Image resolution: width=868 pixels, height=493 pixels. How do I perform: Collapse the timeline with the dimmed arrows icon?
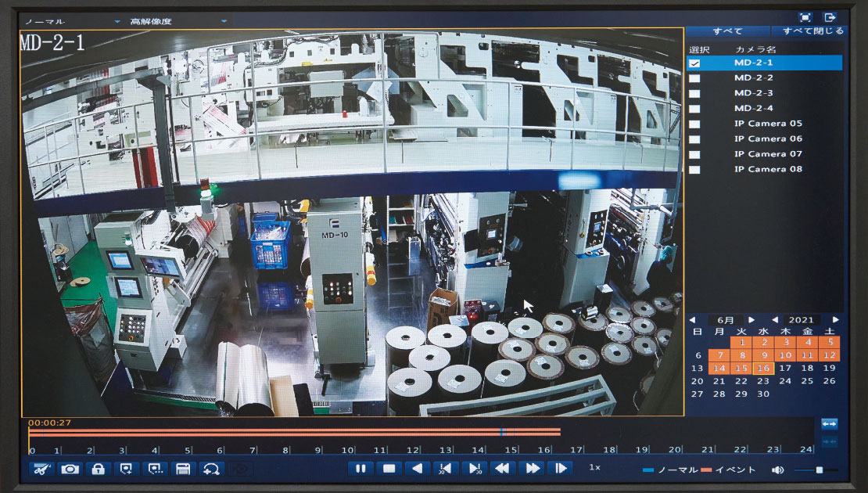coord(829,441)
